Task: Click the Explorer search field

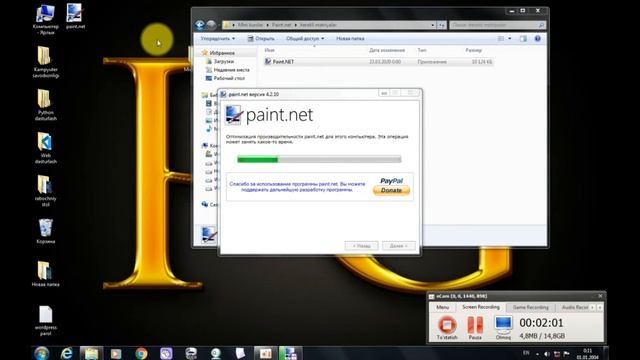Action: (497, 25)
